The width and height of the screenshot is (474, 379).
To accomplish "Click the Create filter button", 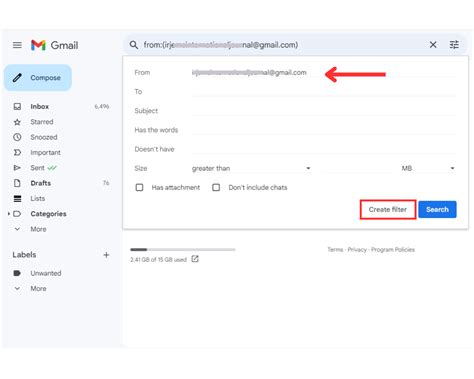I will click(388, 209).
